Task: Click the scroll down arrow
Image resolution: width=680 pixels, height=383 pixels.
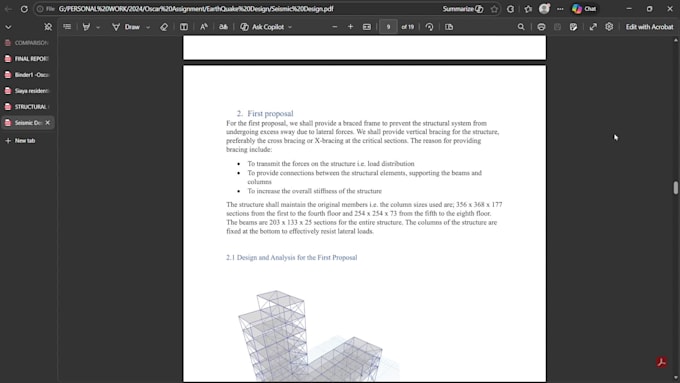Action: [x=676, y=378]
